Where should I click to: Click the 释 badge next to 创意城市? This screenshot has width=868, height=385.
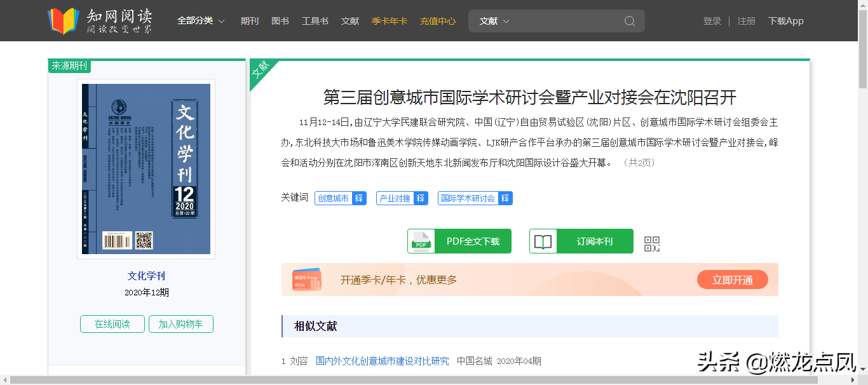pos(359,198)
